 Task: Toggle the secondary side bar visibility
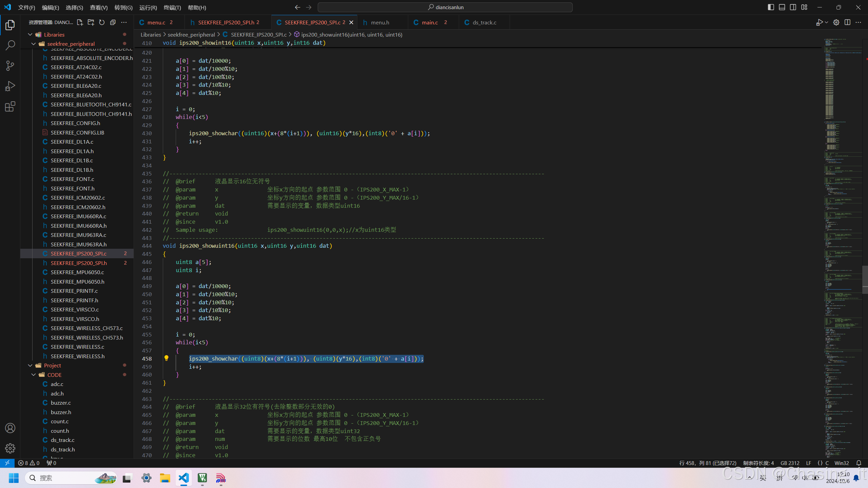793,7
